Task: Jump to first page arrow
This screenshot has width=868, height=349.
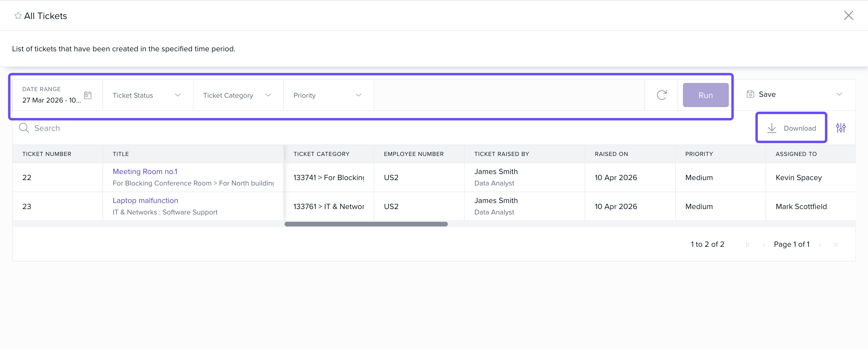Action: (748, 244)
